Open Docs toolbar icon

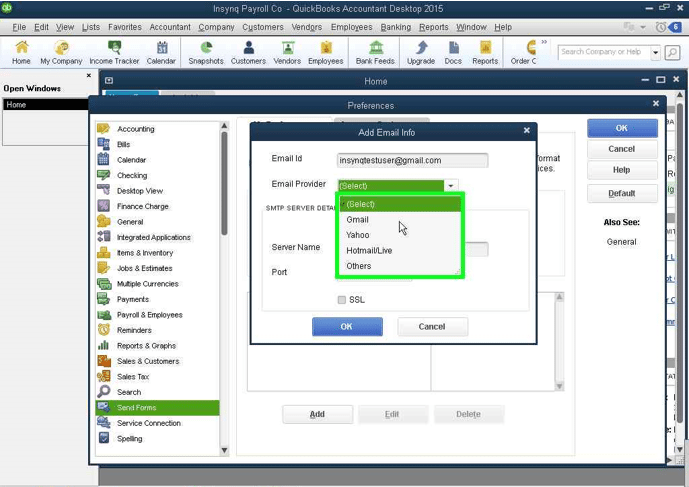(x=453, y=52)
